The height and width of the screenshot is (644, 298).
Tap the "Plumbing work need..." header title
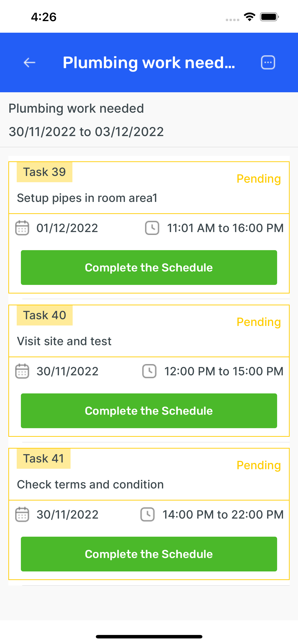[149, 63]
